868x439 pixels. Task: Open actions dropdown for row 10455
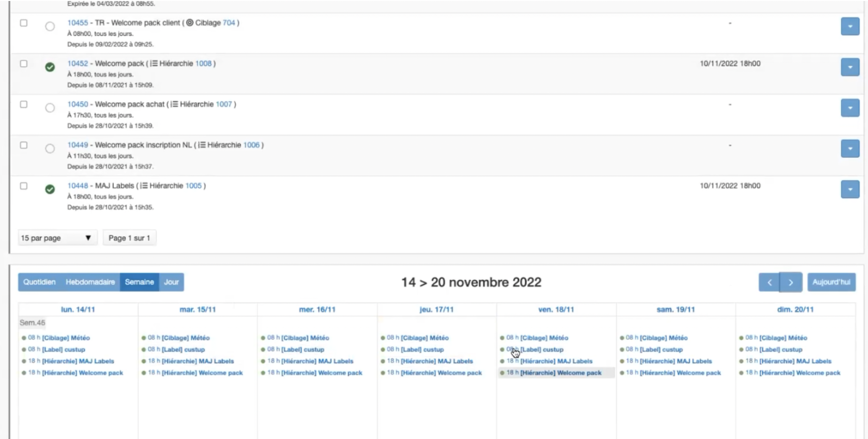(850, 26)
